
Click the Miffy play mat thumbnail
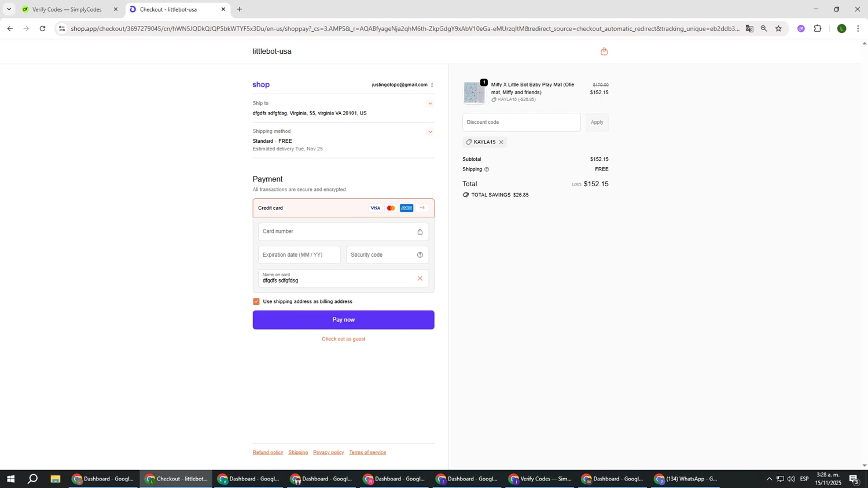474,93
